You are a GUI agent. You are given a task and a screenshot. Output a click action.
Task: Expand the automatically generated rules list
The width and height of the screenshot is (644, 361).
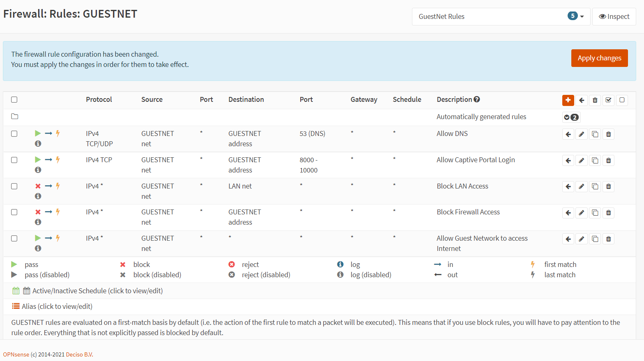point(571,117)
